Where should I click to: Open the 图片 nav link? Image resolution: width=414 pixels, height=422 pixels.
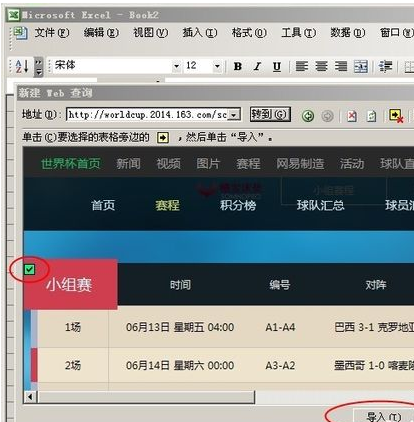(x=208, y=164)
